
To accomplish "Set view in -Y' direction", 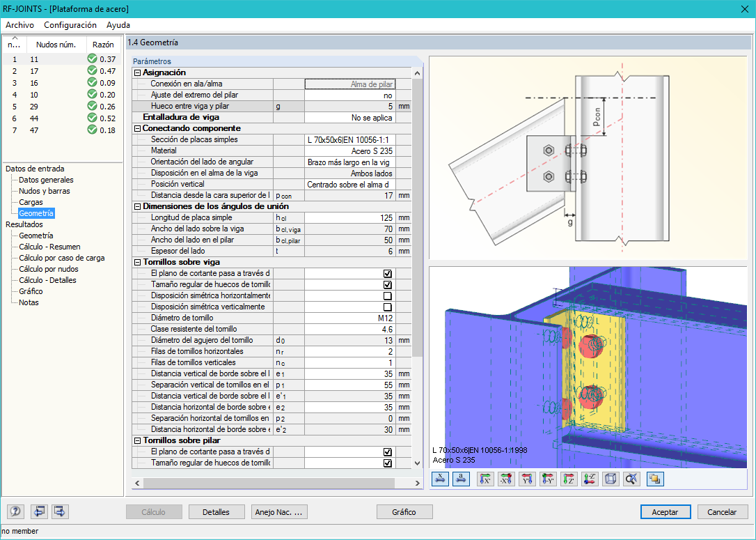I will point(548,479).
